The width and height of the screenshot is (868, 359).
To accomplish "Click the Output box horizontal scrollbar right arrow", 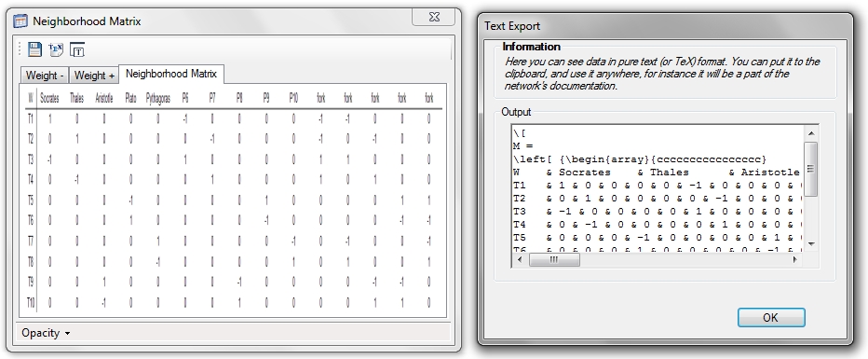I will tap(796, 260).
